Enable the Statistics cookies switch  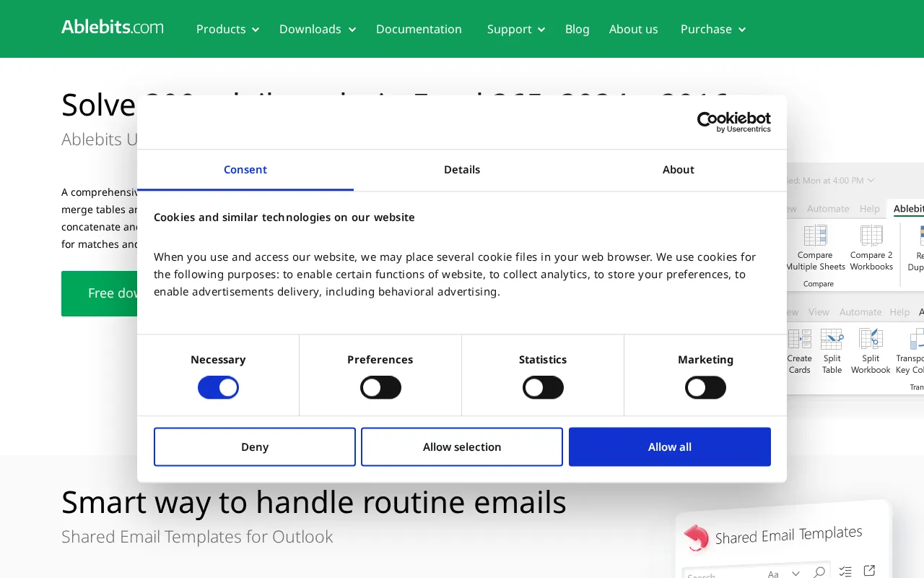[543, 388]
